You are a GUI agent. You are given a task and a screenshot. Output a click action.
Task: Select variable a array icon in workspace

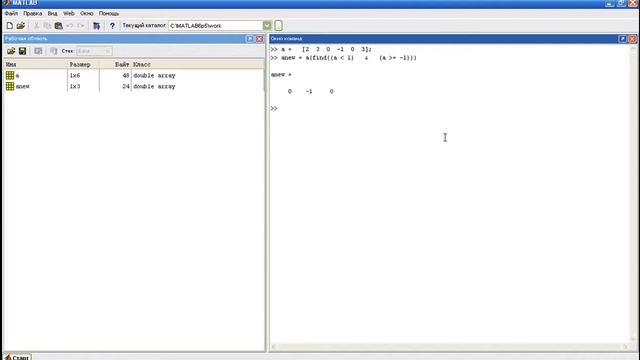tap(10, 76)
